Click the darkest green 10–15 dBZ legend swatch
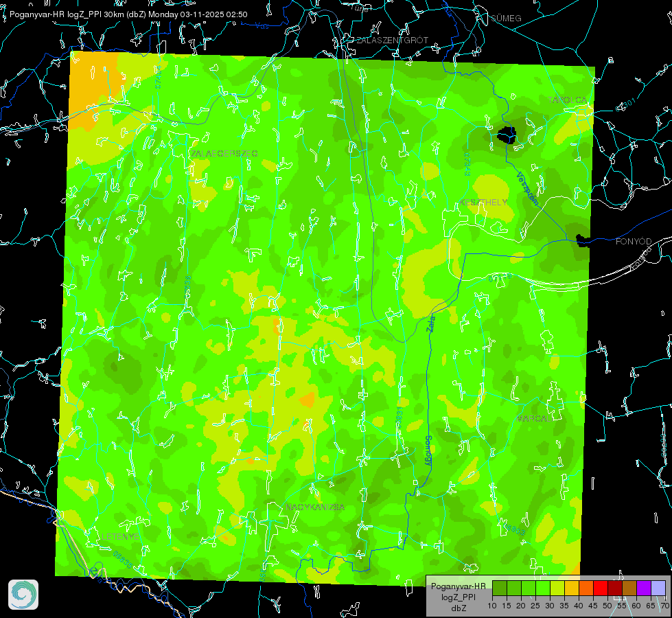This screenshot has height=618, width=672. tap(500, 588)
